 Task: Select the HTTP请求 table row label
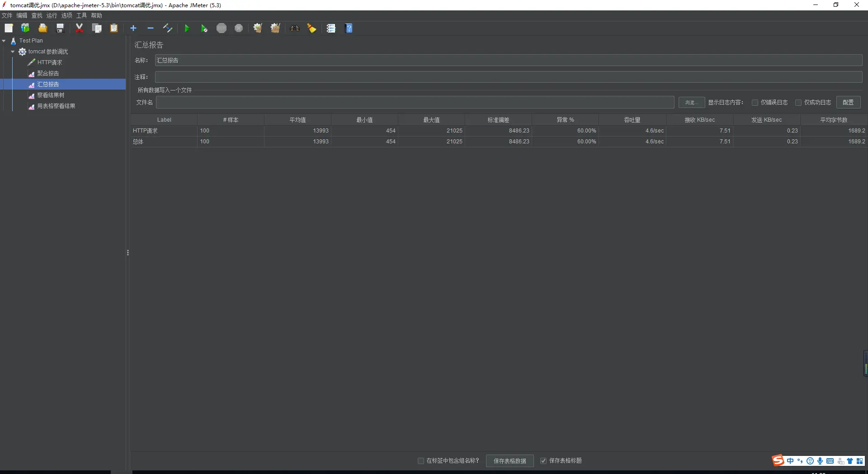coord(145,131)
